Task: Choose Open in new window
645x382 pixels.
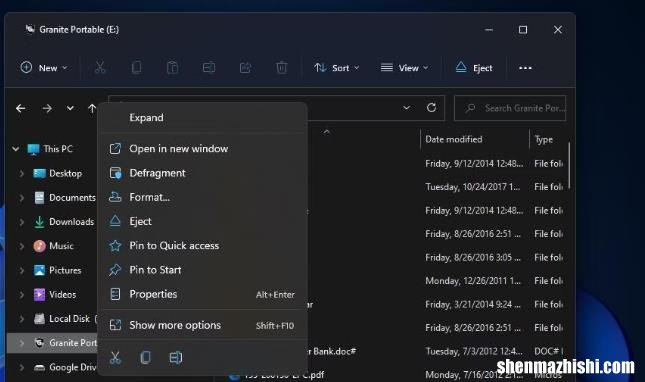Action: (203, 148)
